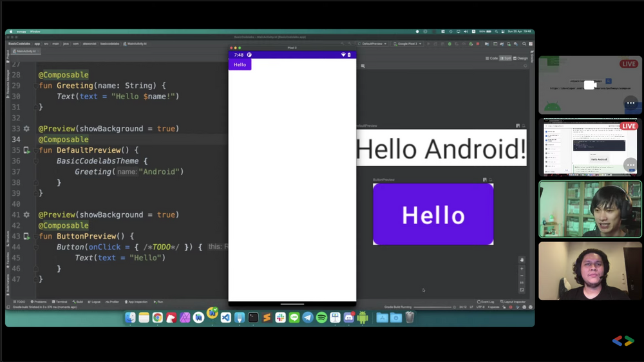Open the DefaultPreview run configuration dropdown
The image size is (644, 362).
[x=373, y=44]
